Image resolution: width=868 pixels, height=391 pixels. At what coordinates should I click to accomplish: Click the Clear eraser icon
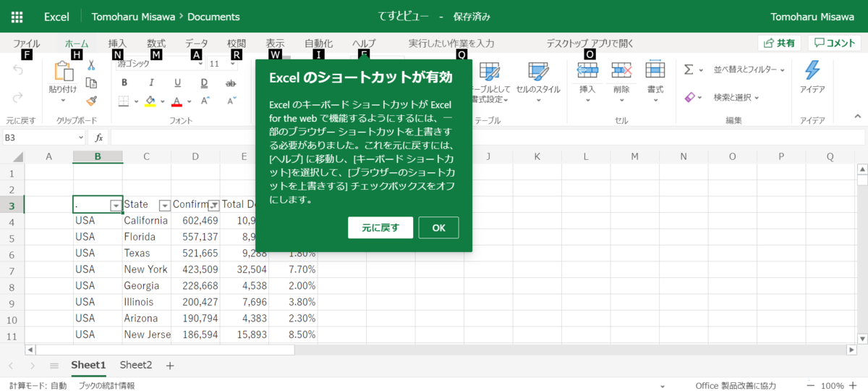tap(689, 97)
